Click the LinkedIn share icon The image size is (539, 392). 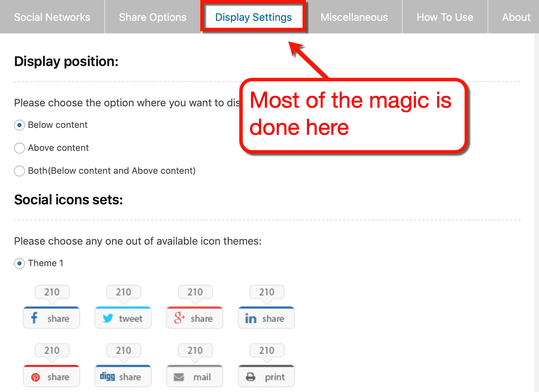266,318
